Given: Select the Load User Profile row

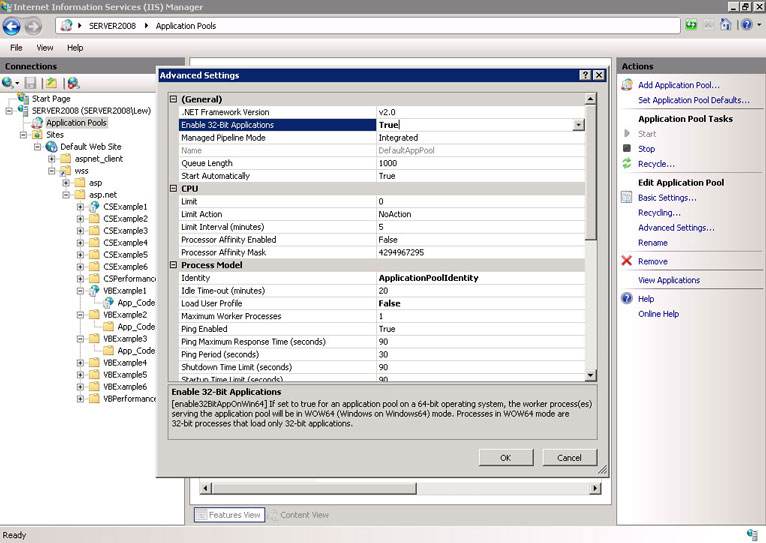Looking at the screenshot, I should 382,303.
